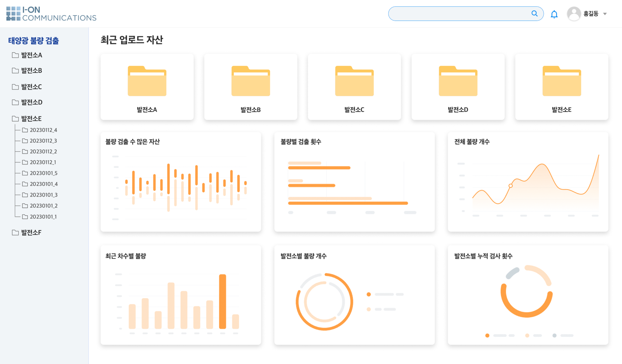Click the data point on 전체 불량 개수 line
The image size is (622, 364).
pyautogui.click(x=510, y=186)
